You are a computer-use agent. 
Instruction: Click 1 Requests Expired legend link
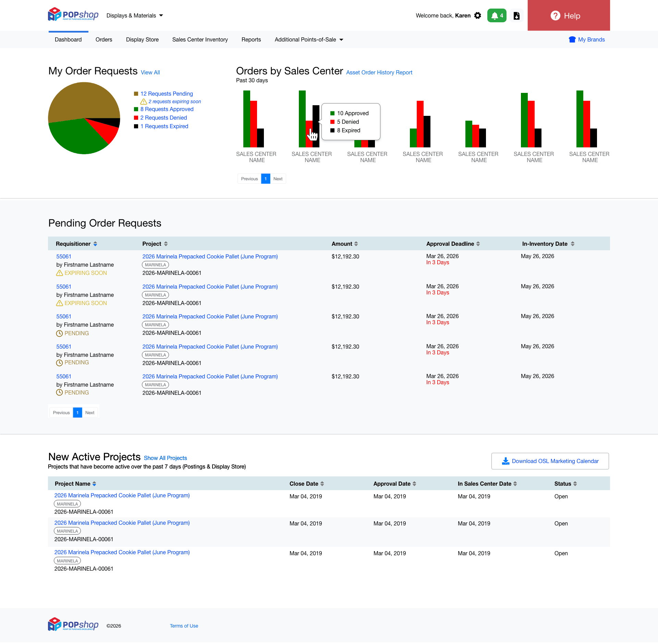[164, 126]
